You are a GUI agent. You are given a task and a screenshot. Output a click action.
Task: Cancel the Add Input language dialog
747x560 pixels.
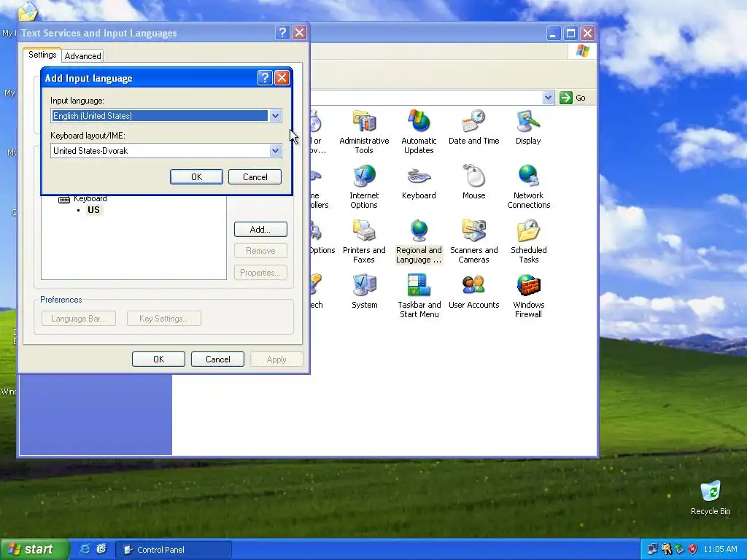click(255, 176)
